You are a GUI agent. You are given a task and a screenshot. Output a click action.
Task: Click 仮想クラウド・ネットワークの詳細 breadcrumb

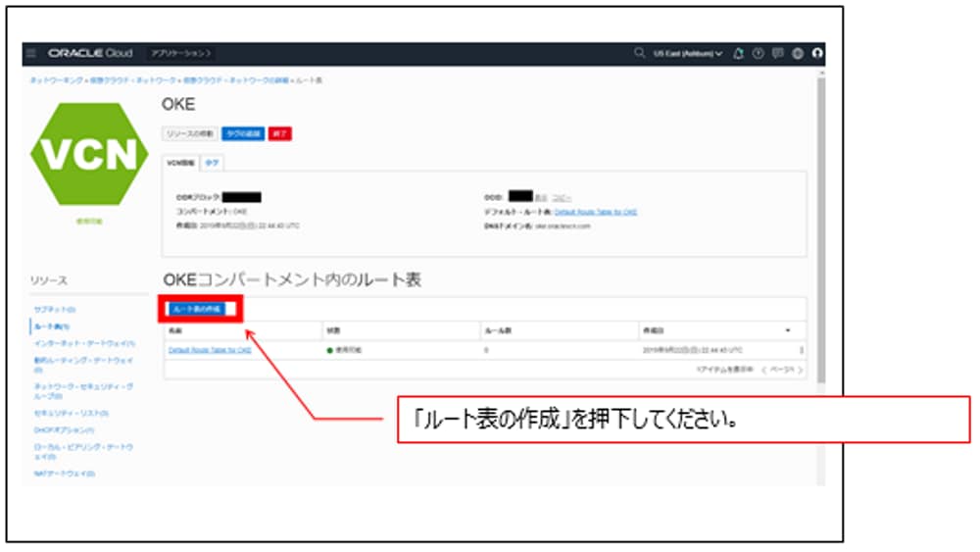pos(236,80)
